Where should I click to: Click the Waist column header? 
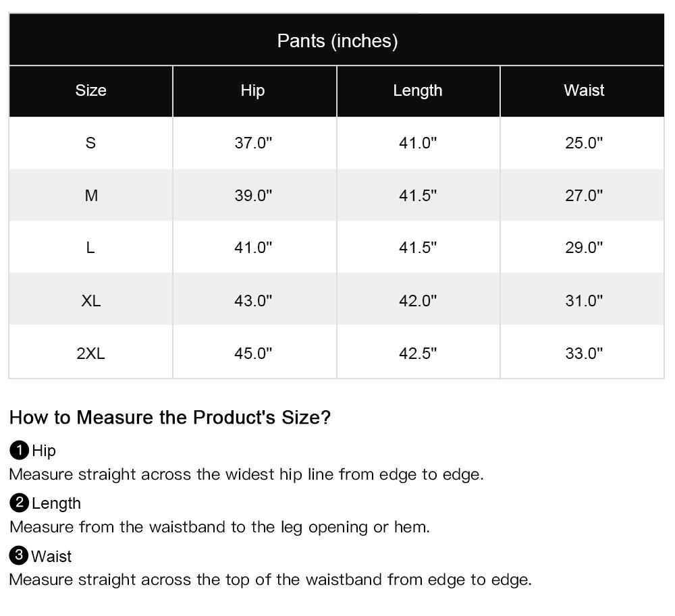pos(584,90)
